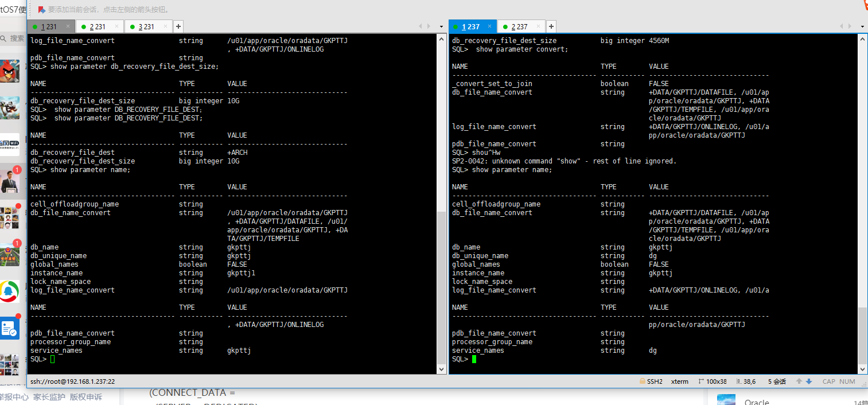Switch to the '3 231' tab
This screenshot has height=405, width=868.
tap(145, 26)
